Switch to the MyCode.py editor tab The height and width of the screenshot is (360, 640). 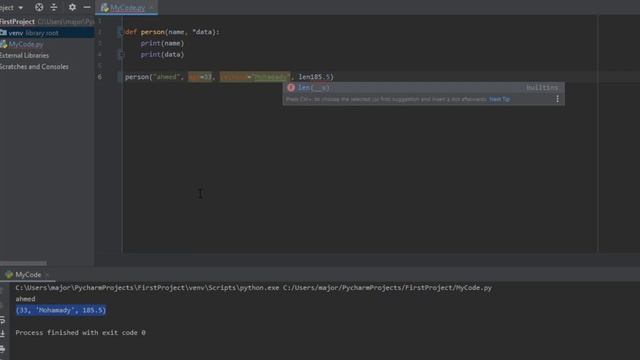tap(127, 7)
